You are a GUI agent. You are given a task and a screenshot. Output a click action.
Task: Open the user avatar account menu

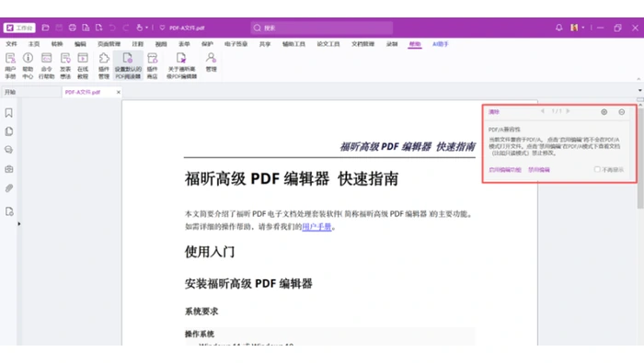point(577,28)
